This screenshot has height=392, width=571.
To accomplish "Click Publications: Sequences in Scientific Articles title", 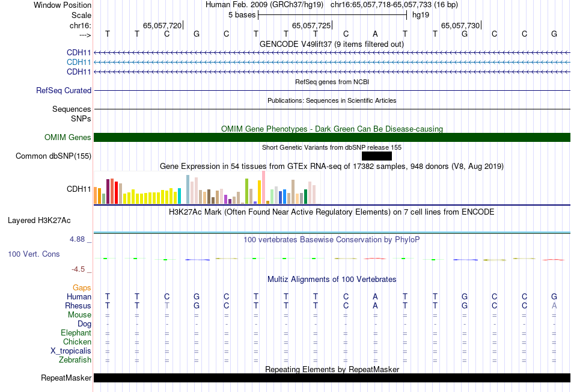I will 332,100.
